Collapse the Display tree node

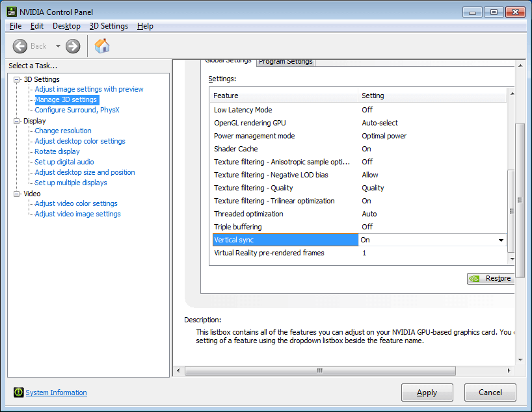(x=16, y=121)
